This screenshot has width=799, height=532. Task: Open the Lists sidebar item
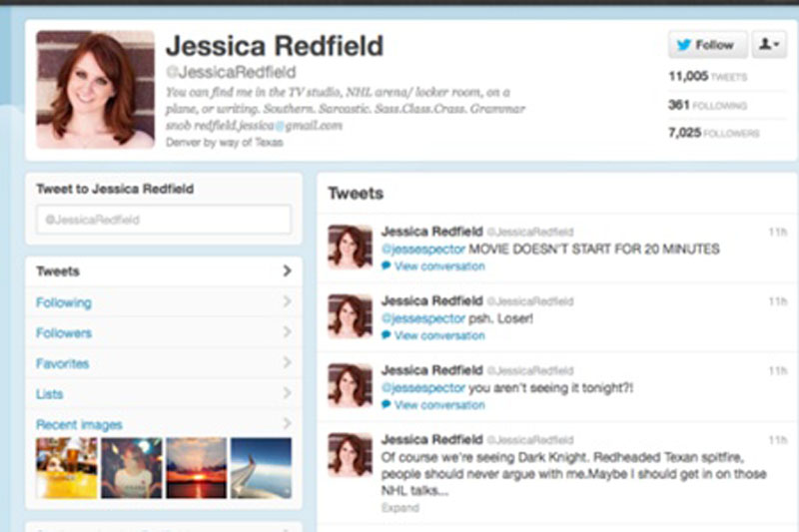(x=164, y=394)
